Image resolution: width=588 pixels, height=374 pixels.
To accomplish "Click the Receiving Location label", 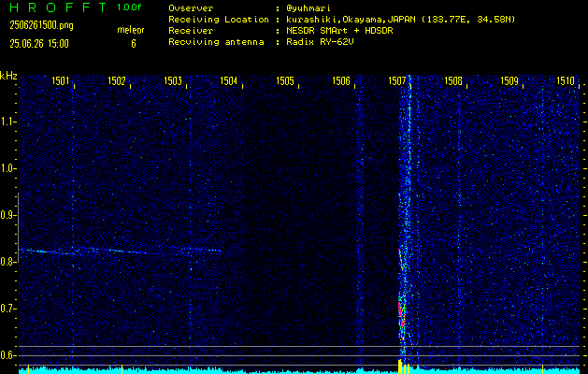I will click(x=219, y=20).
